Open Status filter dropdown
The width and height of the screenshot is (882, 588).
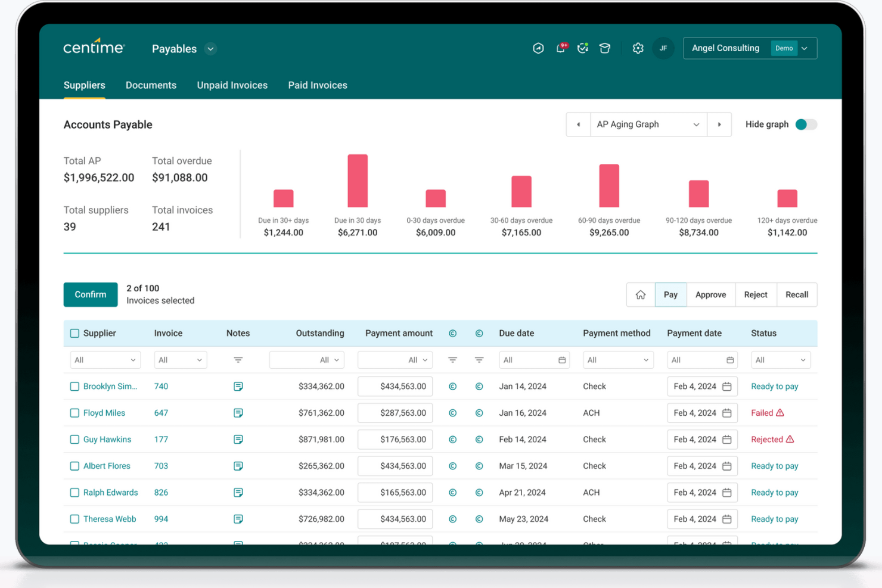click(x=781, y=360)
